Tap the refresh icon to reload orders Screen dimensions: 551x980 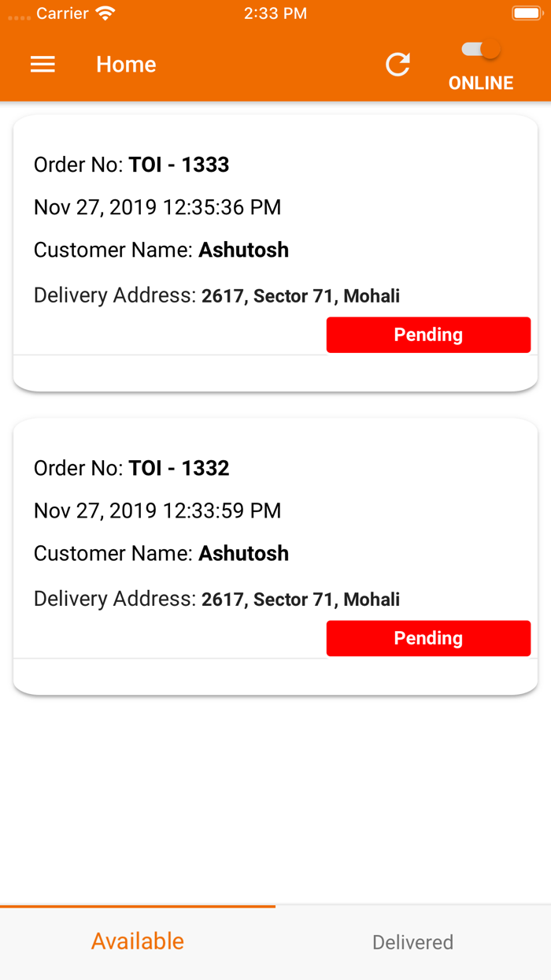coord(398,65)
